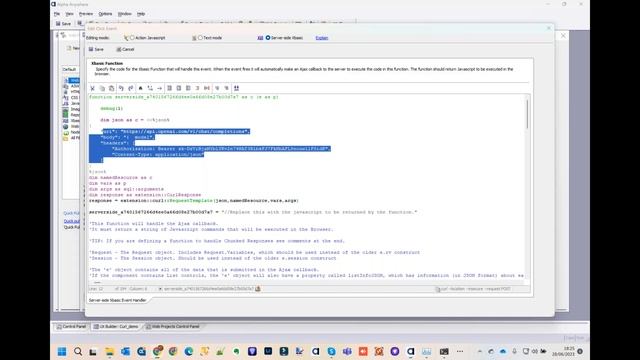The width and height of the screenshot is (640, 360).
Task: Click 'Xbasic Function' heading text
Action: pos(107,63)
